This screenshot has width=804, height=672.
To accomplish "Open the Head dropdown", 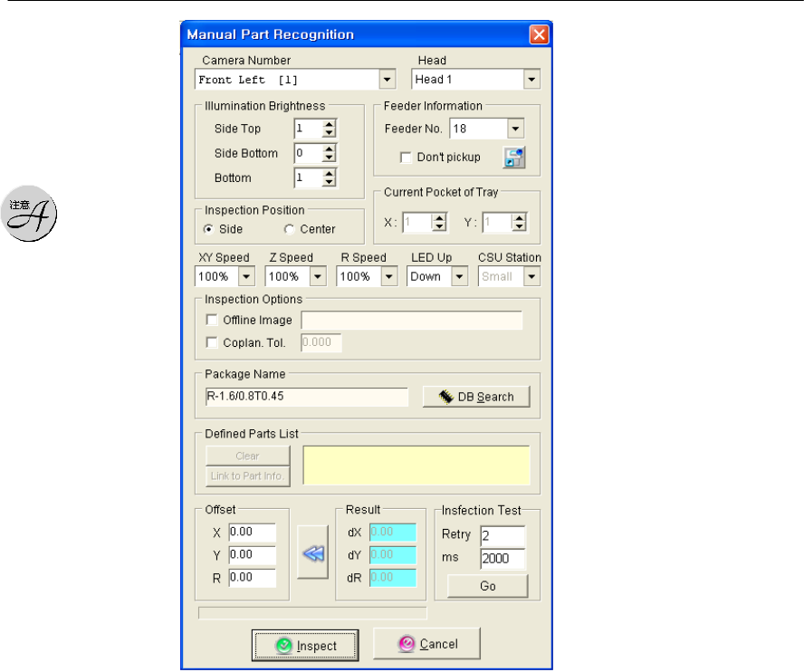I will coord(531,80).
